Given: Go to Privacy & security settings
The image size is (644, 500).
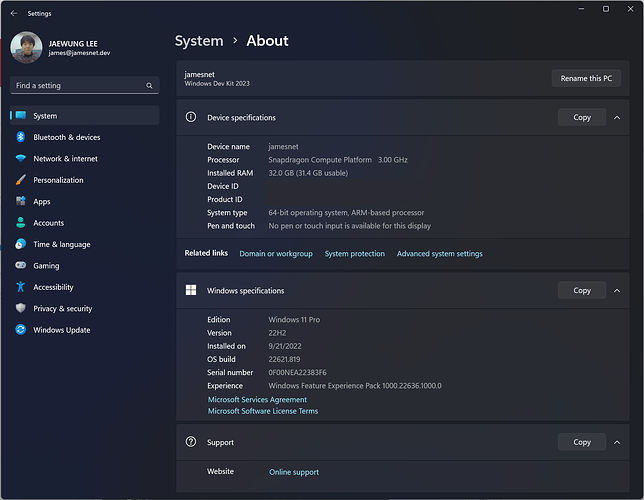Looking at the screenshot, I should (x=85, y=309).
